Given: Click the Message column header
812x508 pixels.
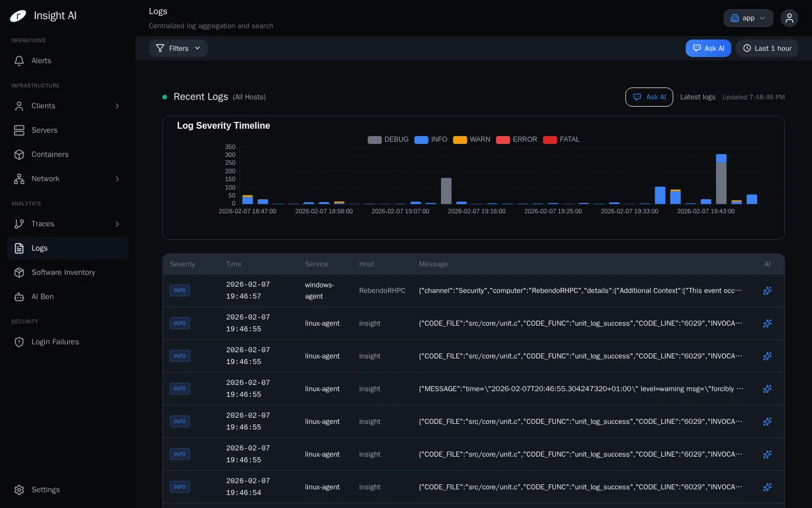Looking at the screenshot, I should point(433,264).
